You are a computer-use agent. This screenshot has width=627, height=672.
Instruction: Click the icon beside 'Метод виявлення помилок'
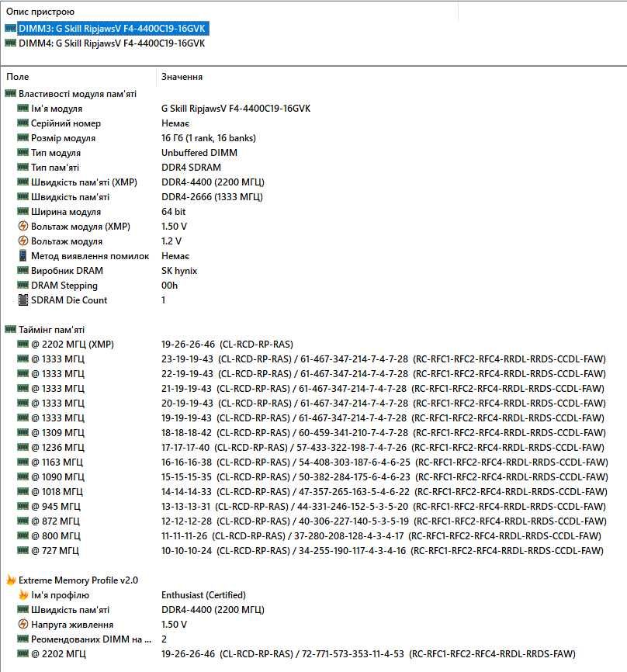click(23, 255)
